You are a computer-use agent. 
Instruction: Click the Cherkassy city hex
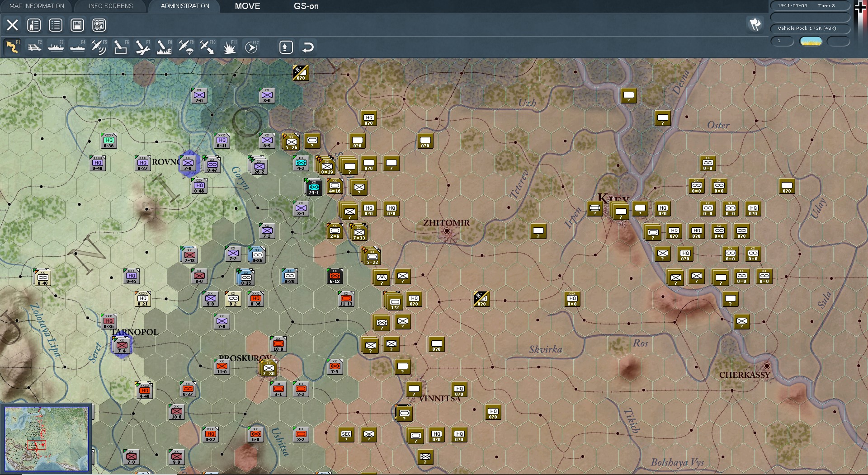click(x=767, y=366)
